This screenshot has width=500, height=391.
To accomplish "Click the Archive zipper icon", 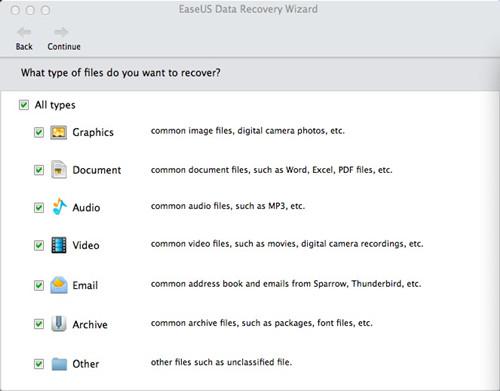I will (59, 324).
